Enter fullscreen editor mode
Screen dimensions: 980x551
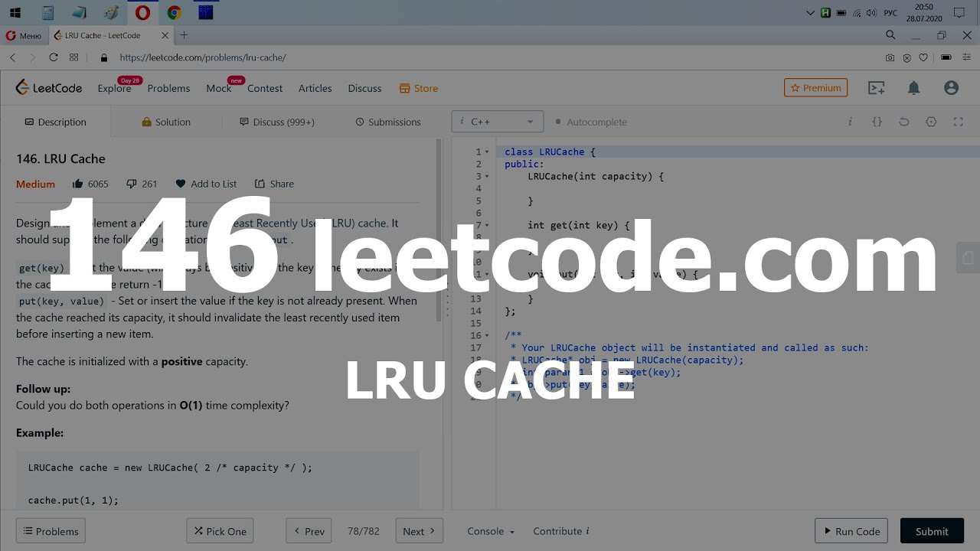click(958, 122)
